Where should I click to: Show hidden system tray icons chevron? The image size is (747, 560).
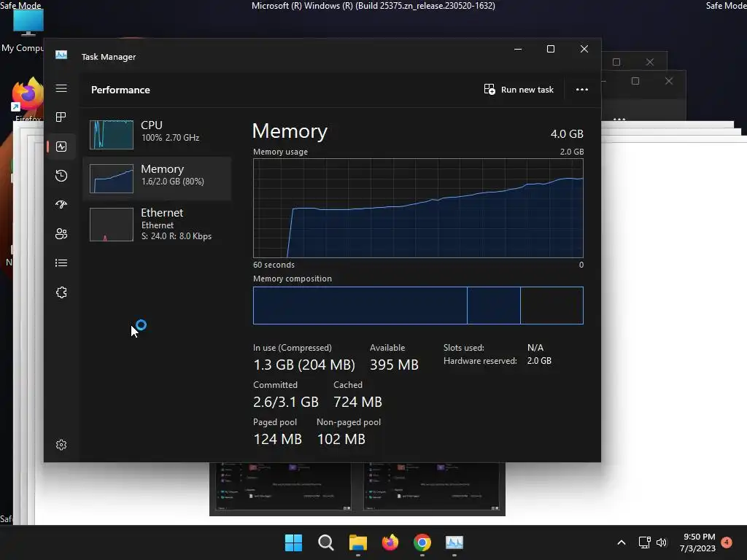622,542
